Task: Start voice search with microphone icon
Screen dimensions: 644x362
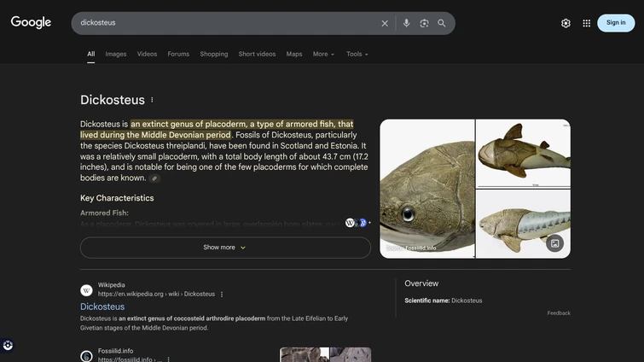Action: click(x=406, y=23)
